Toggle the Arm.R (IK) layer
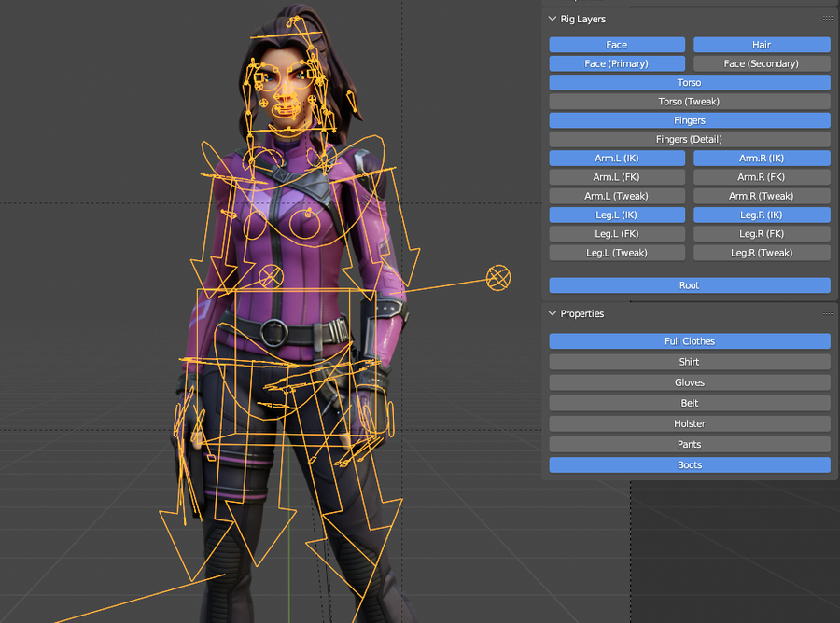This screenshot has height=623, width=840. pyautogui.click(x=762, y=159)
